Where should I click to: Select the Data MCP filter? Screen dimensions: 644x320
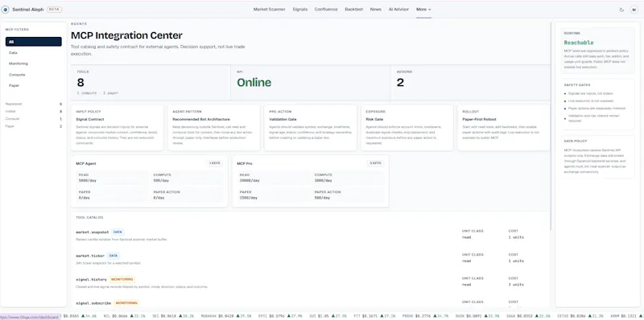point(34,52)
